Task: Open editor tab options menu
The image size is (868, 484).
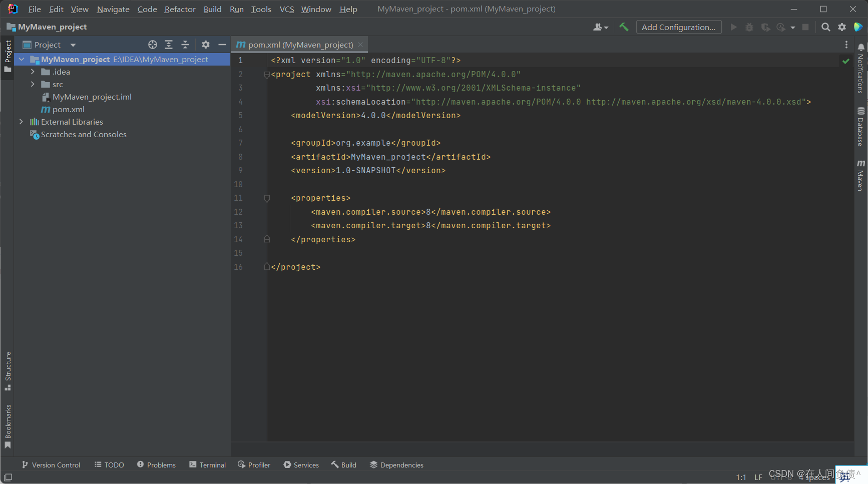Action: tap(846, 45)
